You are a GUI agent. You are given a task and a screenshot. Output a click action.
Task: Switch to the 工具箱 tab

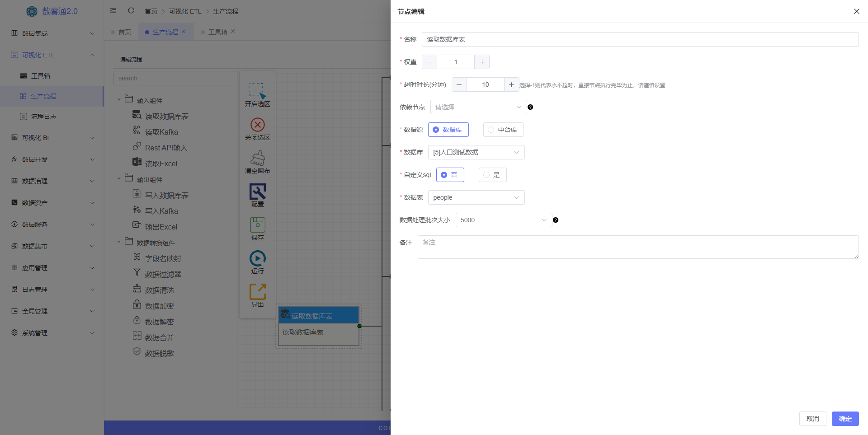(217, 32)
